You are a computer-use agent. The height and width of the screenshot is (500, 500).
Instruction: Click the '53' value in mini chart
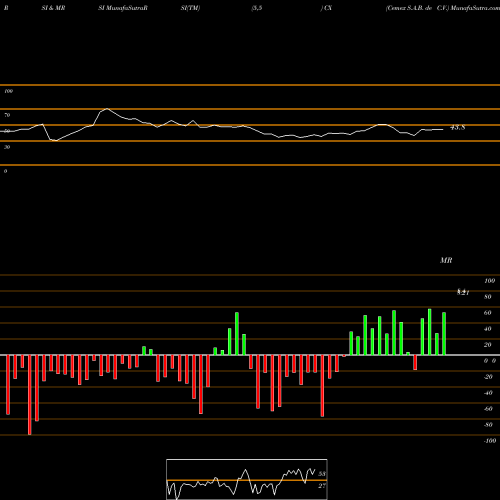322,474
